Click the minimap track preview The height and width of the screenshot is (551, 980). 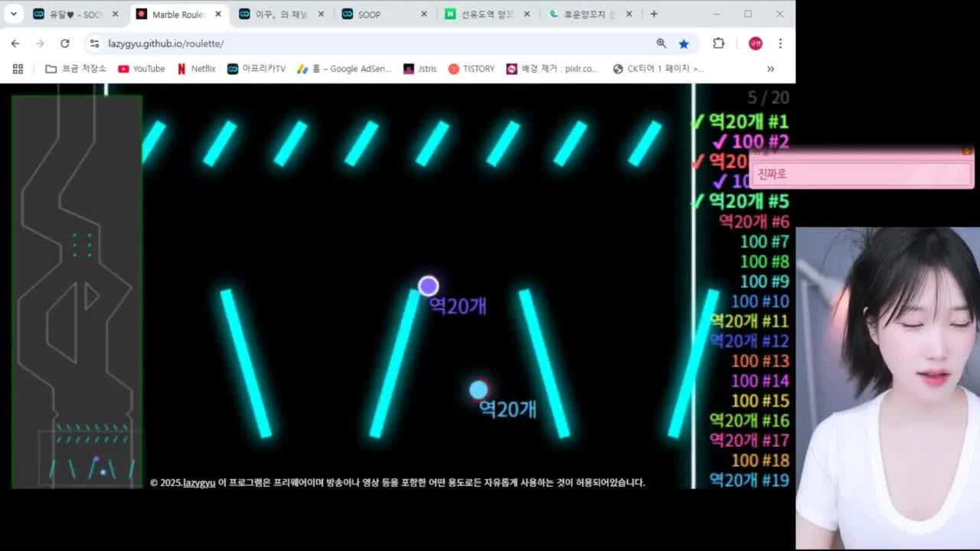[77, 291]
